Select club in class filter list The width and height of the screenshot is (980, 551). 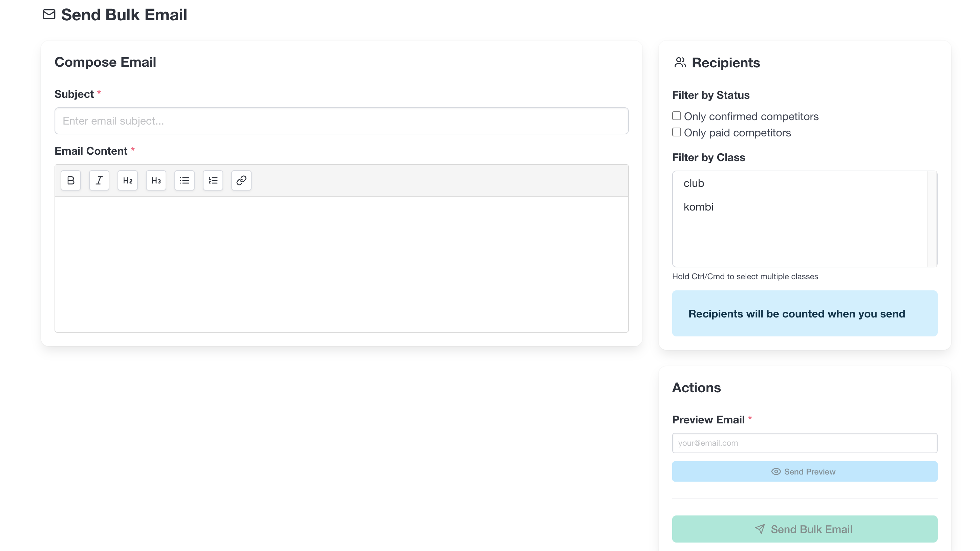pos(694,183)
